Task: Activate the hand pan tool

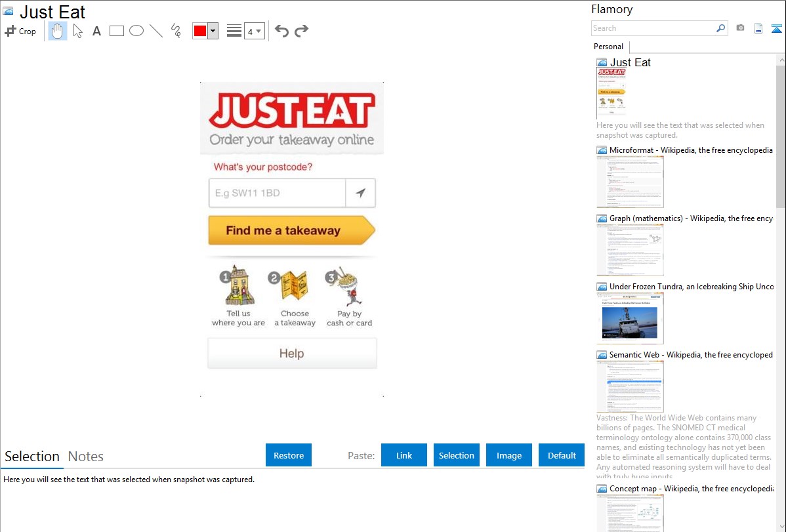Action: [58, 31]
